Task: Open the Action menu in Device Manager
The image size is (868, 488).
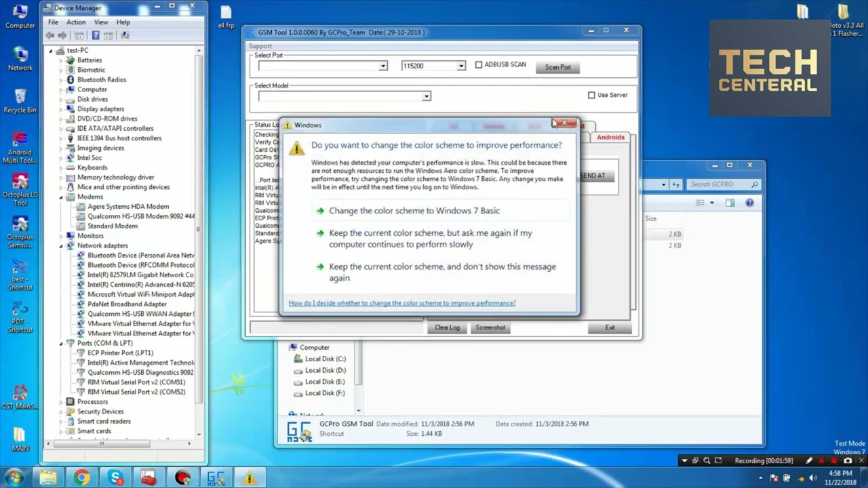Action: point(76,22)
